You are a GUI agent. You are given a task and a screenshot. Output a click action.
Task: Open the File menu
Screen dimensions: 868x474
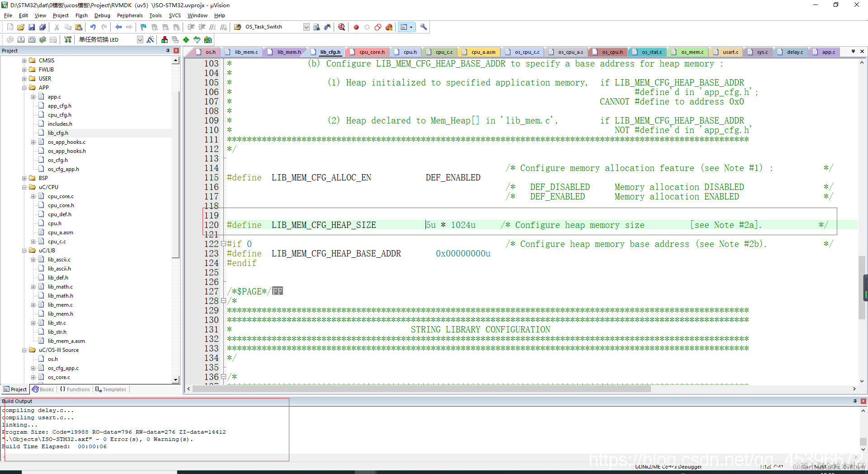(8, 15)
